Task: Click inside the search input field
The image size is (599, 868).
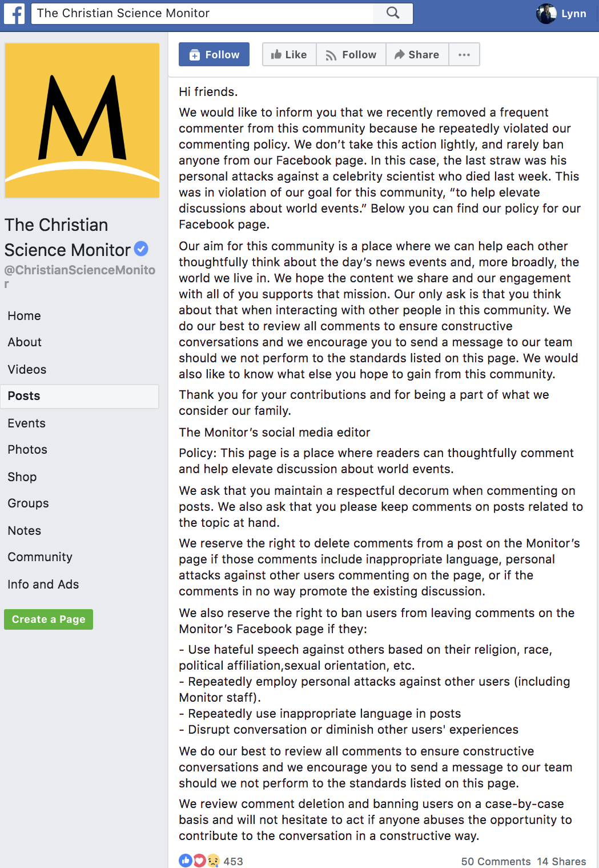Action: 200,13
